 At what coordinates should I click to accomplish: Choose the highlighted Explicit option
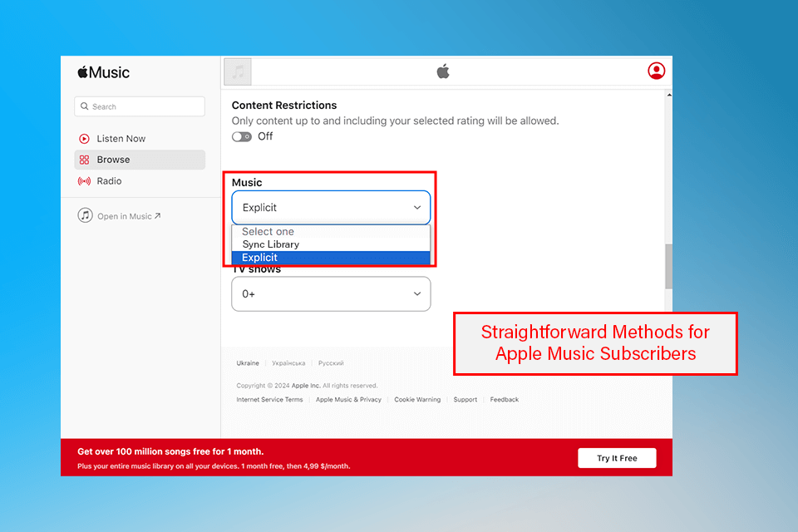pos(331,258)
